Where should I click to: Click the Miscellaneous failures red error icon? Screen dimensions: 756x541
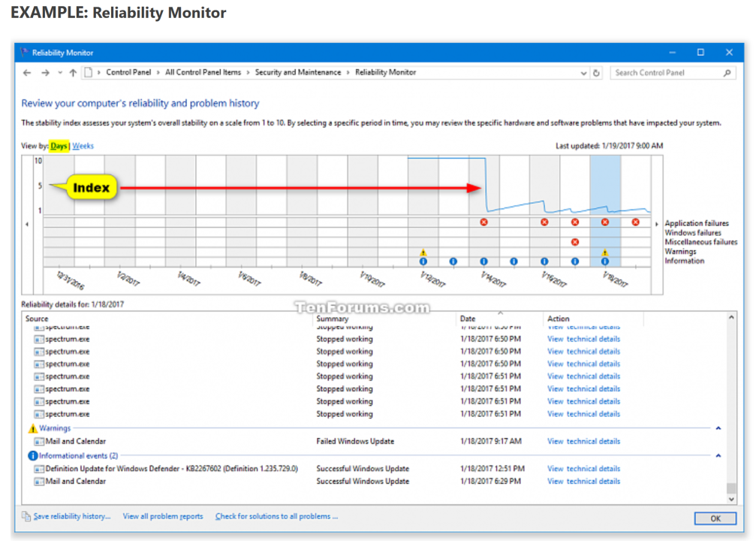[575, 242]
